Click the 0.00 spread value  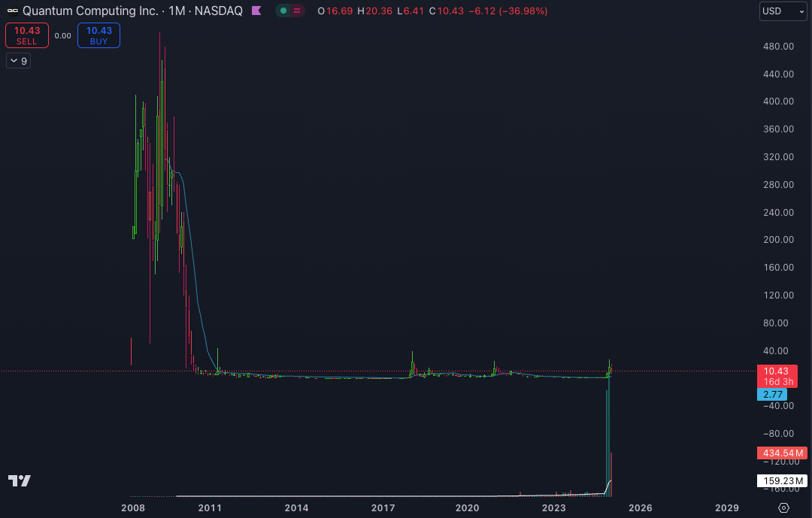tap(62, 36)
